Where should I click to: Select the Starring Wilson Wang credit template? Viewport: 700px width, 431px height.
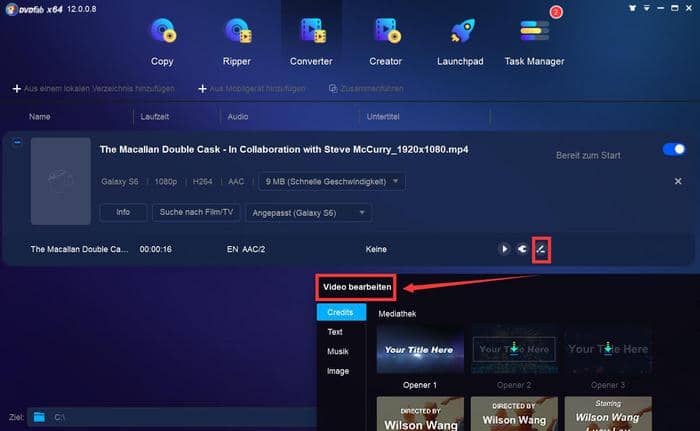pos(608,414)
